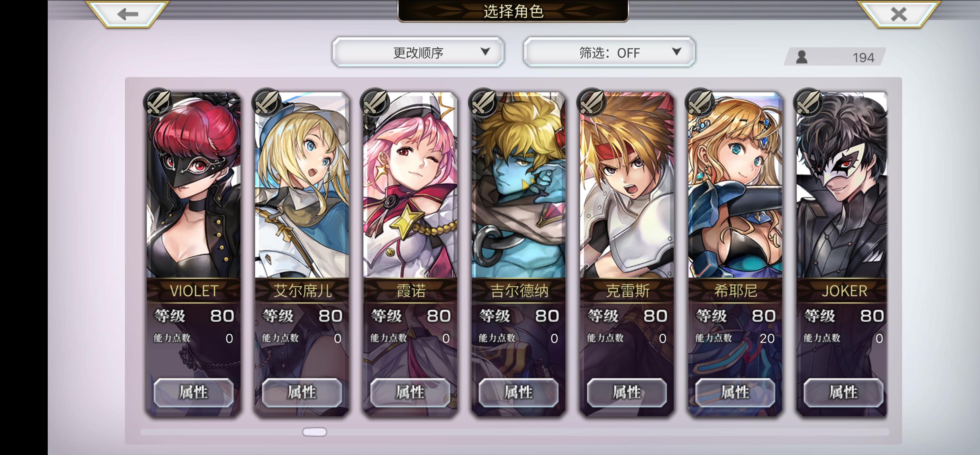View 属性 of 吉尔德纳

point(518,392)
